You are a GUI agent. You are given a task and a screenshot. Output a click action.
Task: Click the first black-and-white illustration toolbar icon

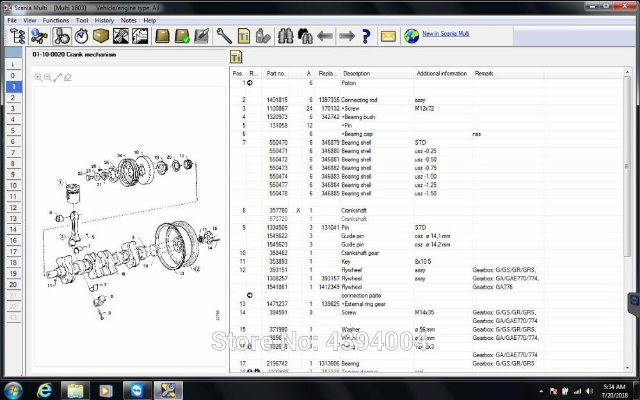(120, 36)
